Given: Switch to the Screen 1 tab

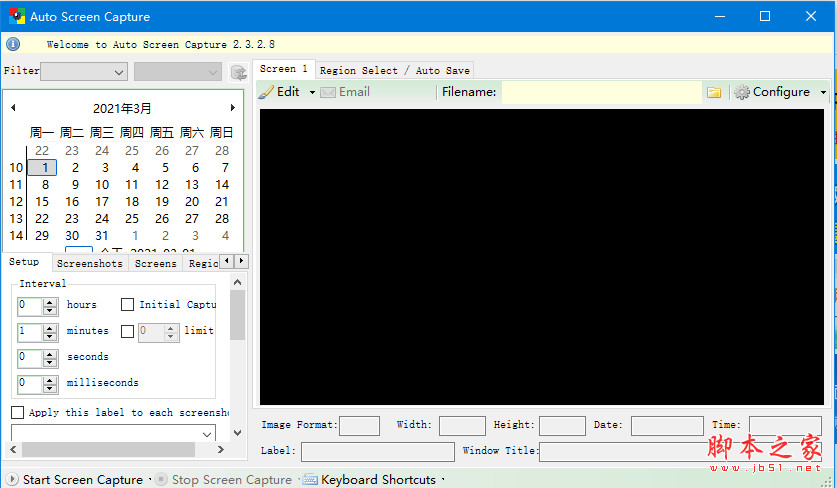Looking at the screenshot, I should click(283, 69).
